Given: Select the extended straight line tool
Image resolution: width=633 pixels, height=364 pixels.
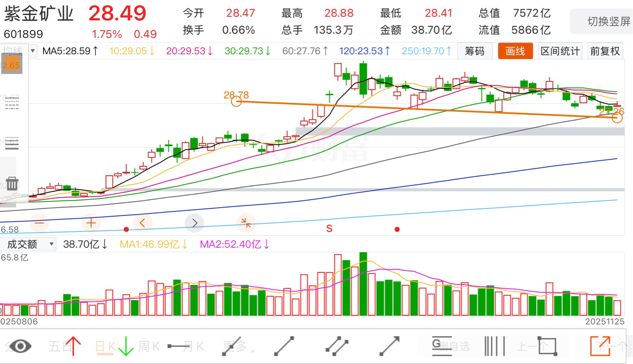Looking at the screenshot, I should click(x=231, y=346).
